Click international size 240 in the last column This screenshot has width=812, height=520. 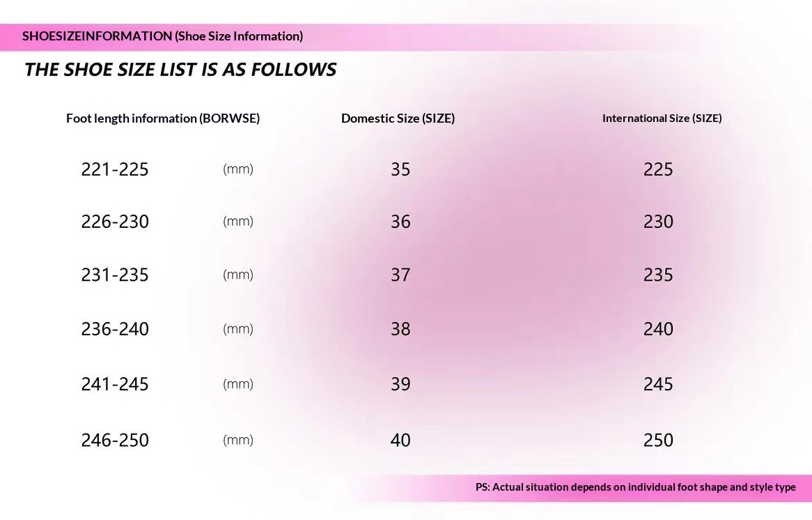pyautogui.click(x=658, y=329)
